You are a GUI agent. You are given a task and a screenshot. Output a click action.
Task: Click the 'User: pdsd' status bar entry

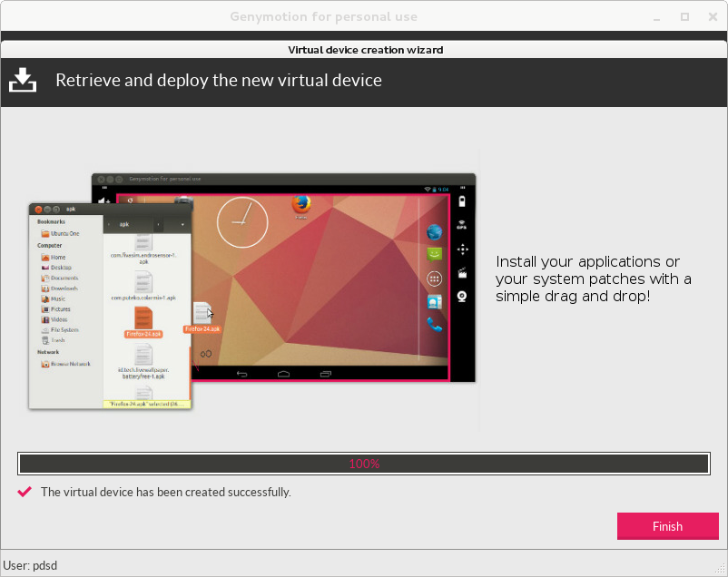(x=30, y=565)
